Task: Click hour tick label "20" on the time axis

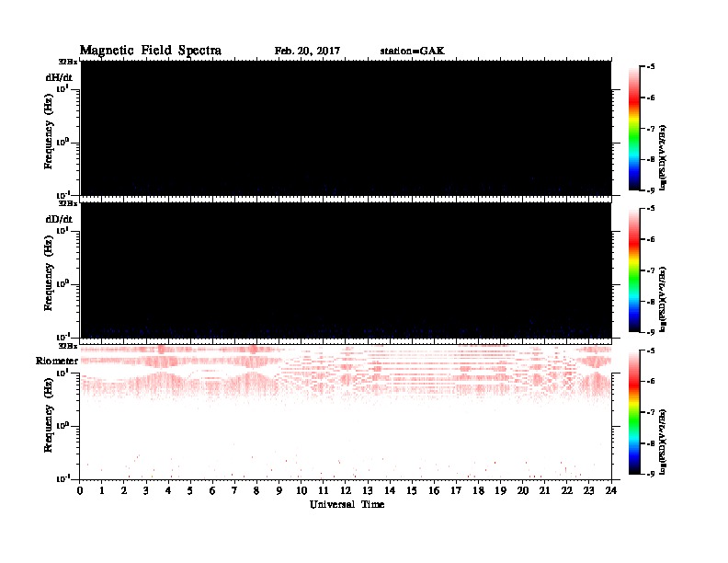Action: point(523,490)
